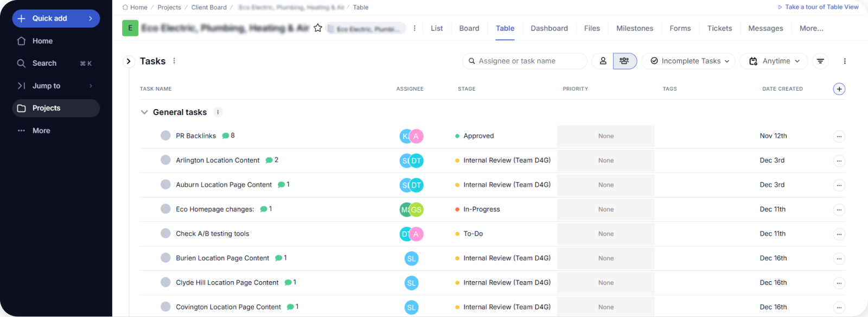
Task: Add a column with plus icon
Action: point(839,89)
